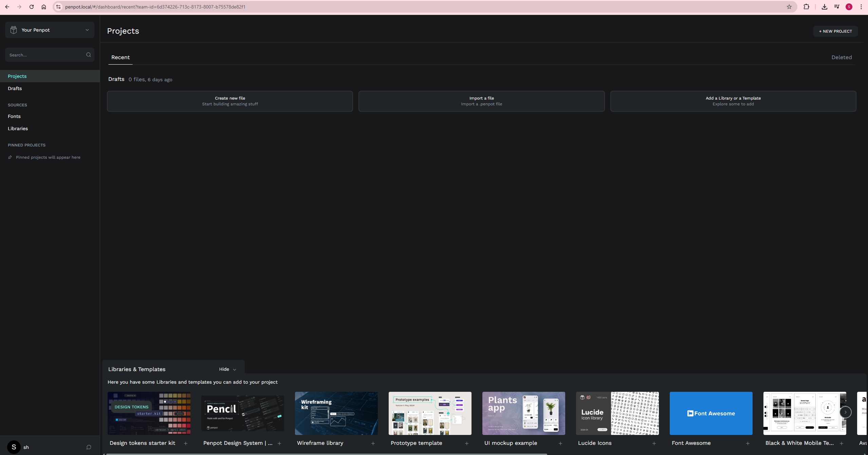The height and width of the screenshot is (455, 868).
Task: Open Fonts in the sidebar sources
Action: [14, 116]
